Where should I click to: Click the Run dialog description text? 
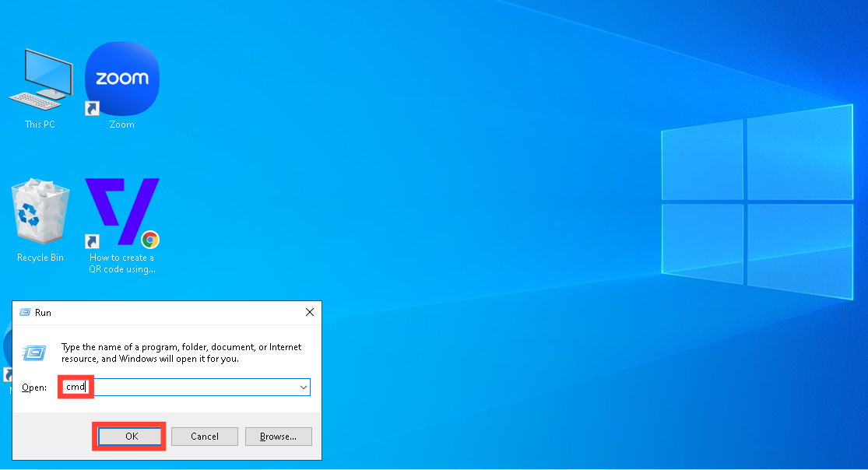pyautogui.click(x=181, y=352)
